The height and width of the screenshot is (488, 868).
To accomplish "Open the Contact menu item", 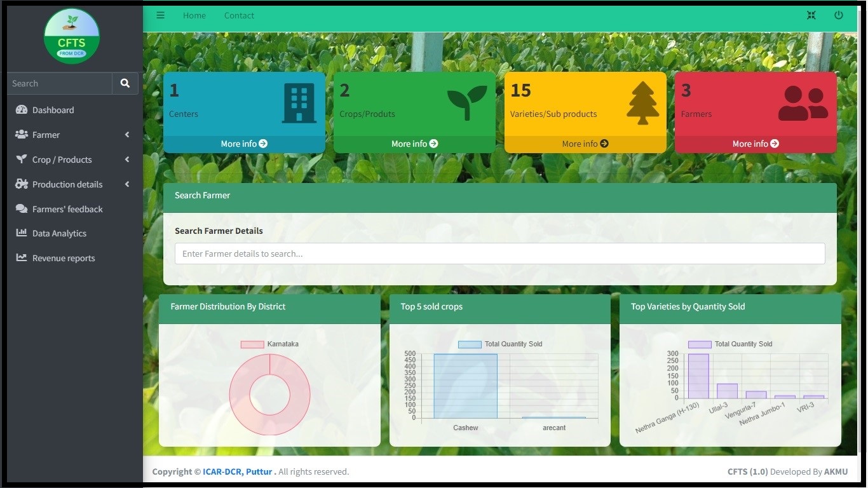I will click(x=239, y=15).
